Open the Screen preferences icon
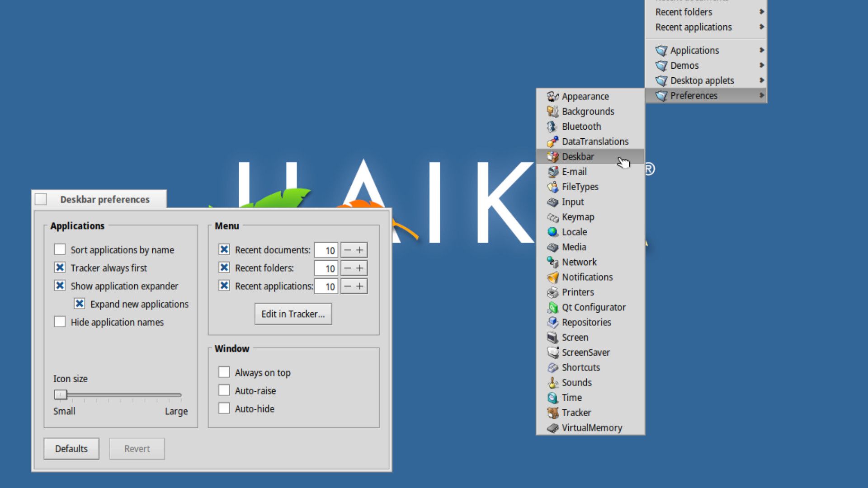The height and width of the screenshot is (488, 868). click(x=552, y=337)
